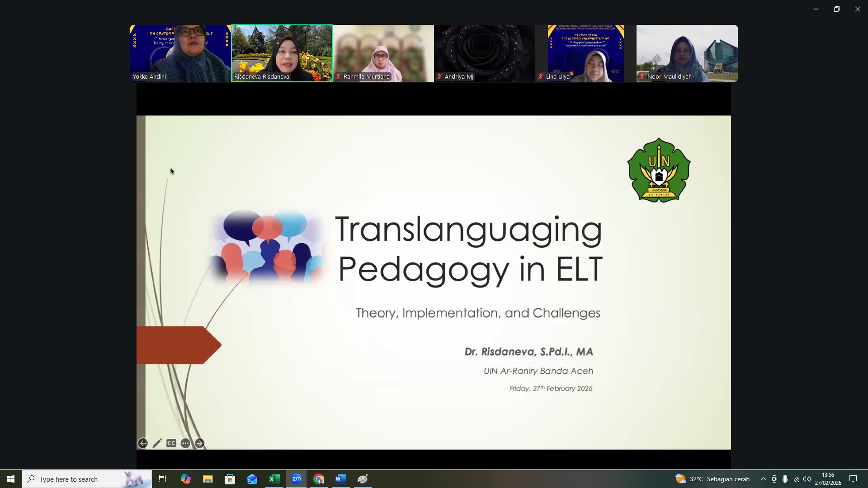Click "UIN Ar-Raniry Banda Aceh" text
The width and height of the screenshot is (868, 488).
(x=538, y=371)
